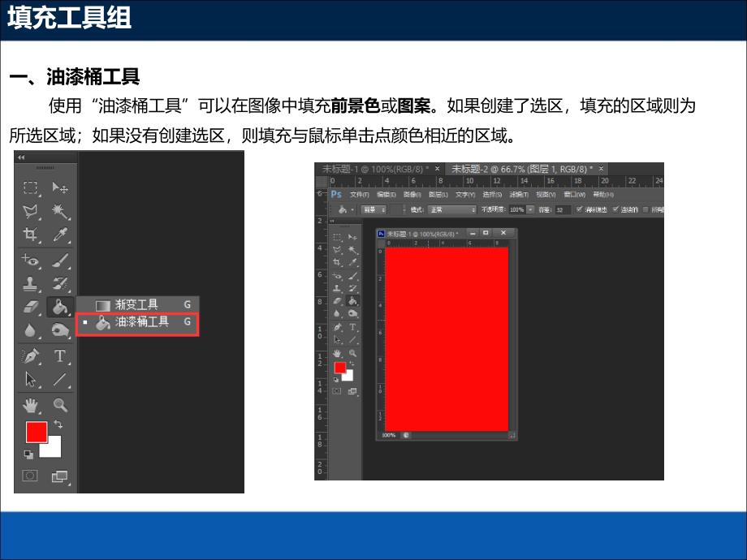The image size is (747, 560).
Task: Choose the Clone Stamp tool in the enlarged left toolbox
Action: click(31, 283)
